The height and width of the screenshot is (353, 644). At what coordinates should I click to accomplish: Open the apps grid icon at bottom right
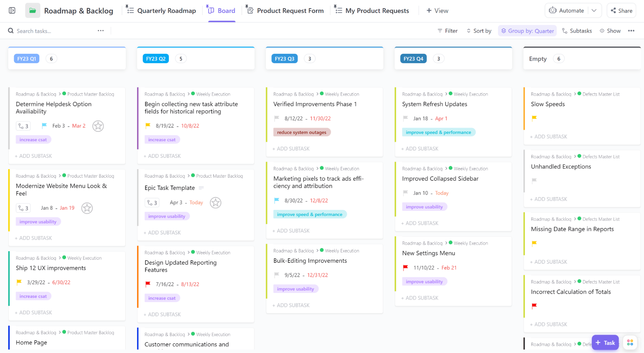point(630,342)
